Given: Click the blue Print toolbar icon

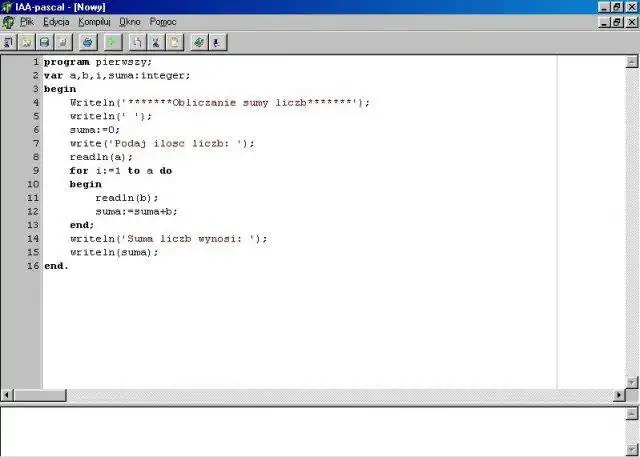Looking at the screenshot, I should (88, 42).
